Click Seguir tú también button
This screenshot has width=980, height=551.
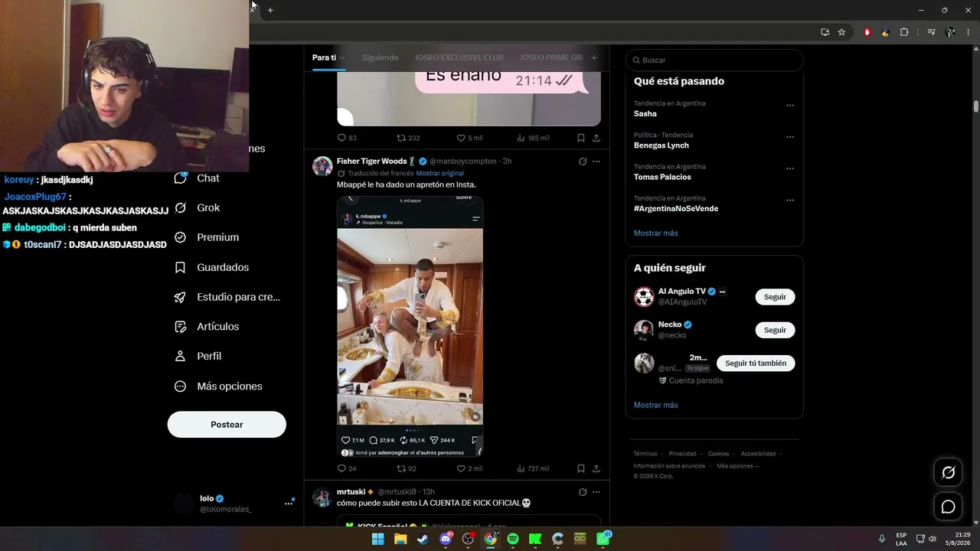pyautogui.click(x=756, y=364)
